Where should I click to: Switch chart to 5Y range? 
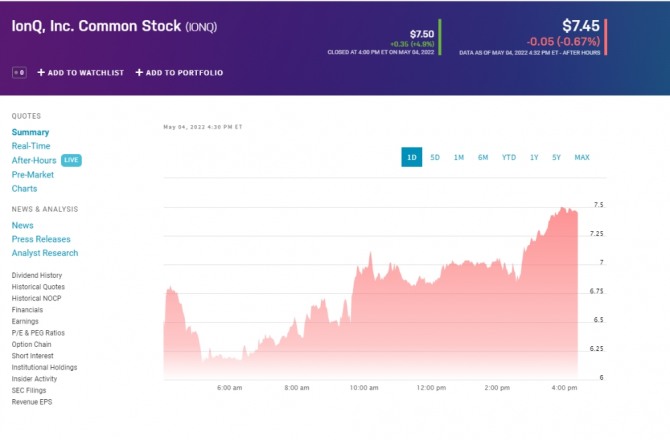tap(556, 157)
